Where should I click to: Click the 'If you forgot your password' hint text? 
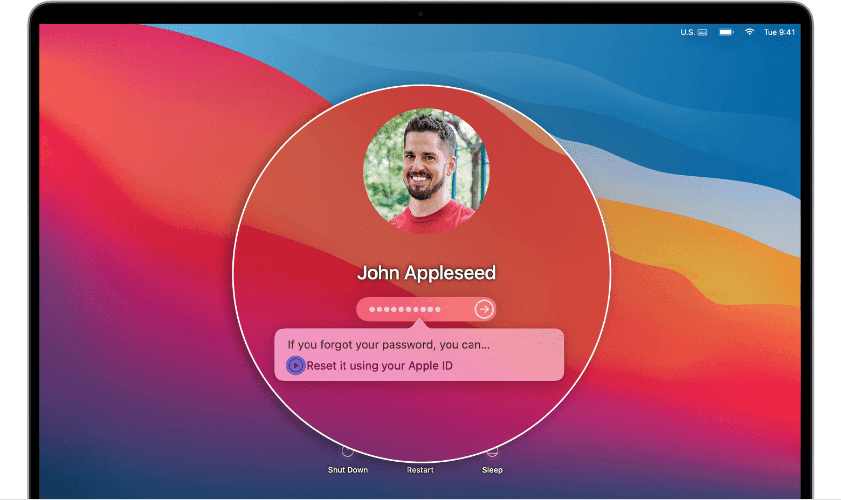tap(389, 345)
